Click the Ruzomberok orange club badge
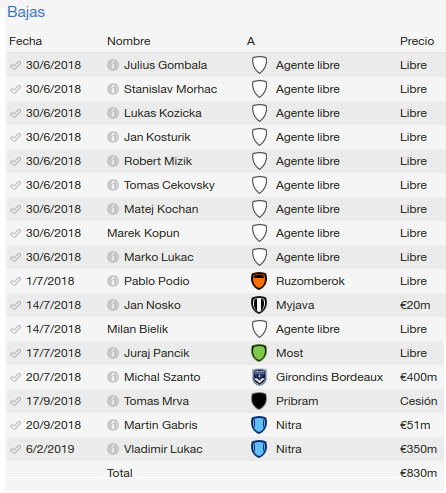446x493 pixels. (x=259, y=281)
